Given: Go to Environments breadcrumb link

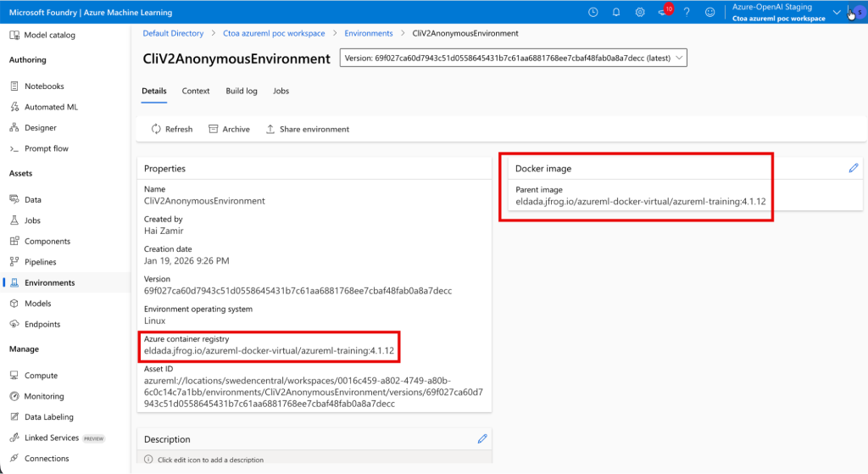Looking at the screenshot, I should pyautogui.click(x=368, y=33).
